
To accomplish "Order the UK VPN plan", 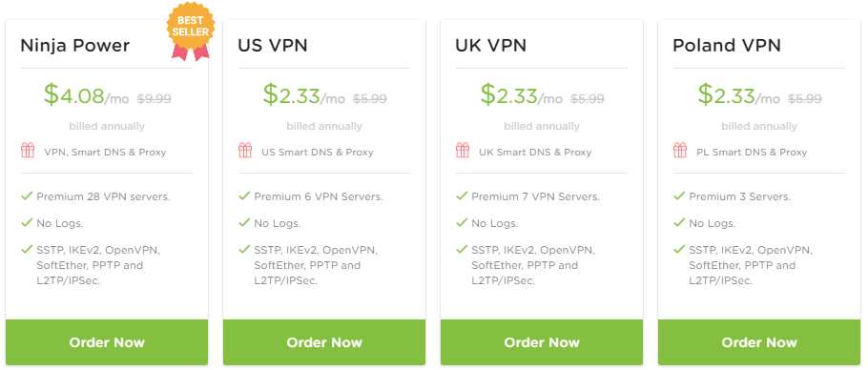I will click(542, 342).
